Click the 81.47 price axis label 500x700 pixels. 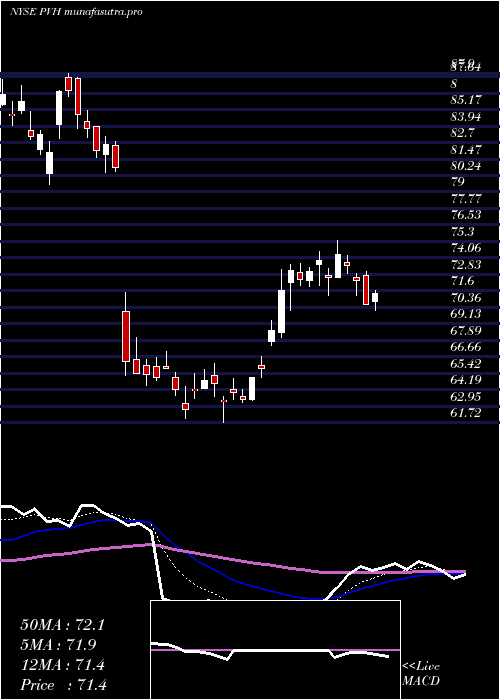click(x=467, y=150)
